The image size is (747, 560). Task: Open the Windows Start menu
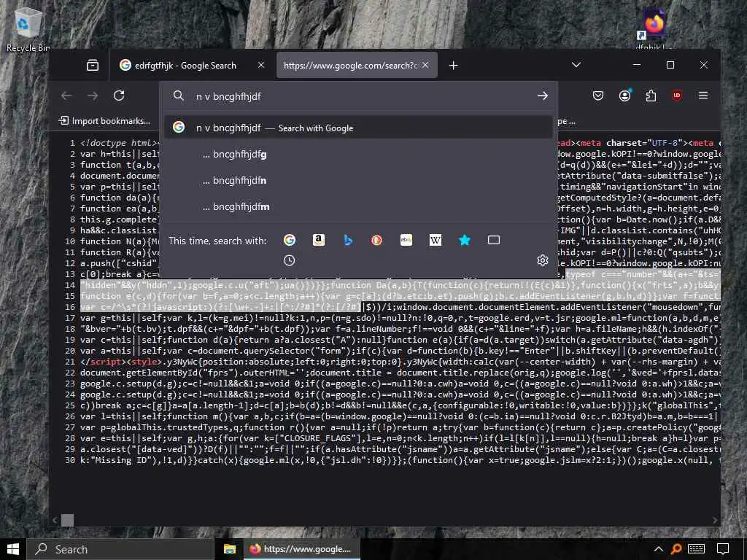point(13,549)
